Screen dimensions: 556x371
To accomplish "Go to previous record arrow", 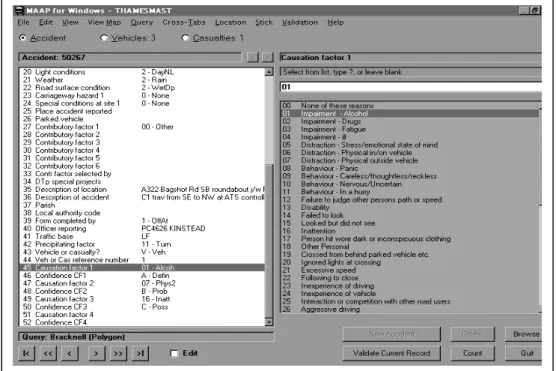I will 70,353.
